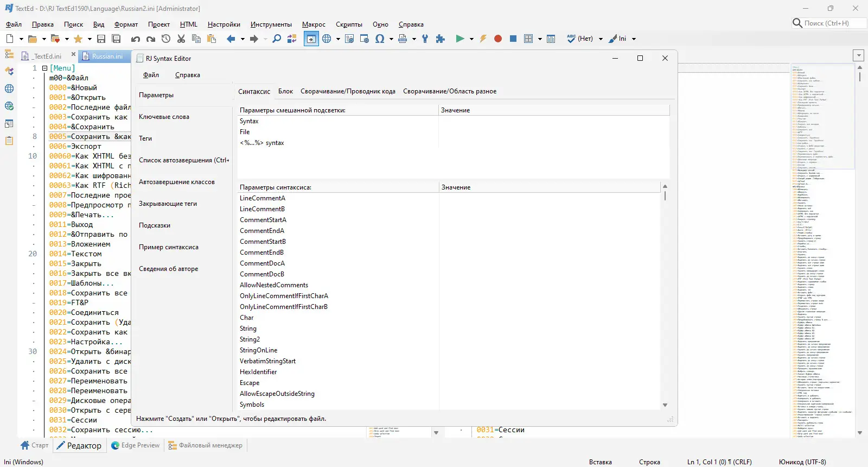868x467 pixels.
Task: Click the Save floppy disk icon
Action: pyautogui.click(x=101, y=39)
